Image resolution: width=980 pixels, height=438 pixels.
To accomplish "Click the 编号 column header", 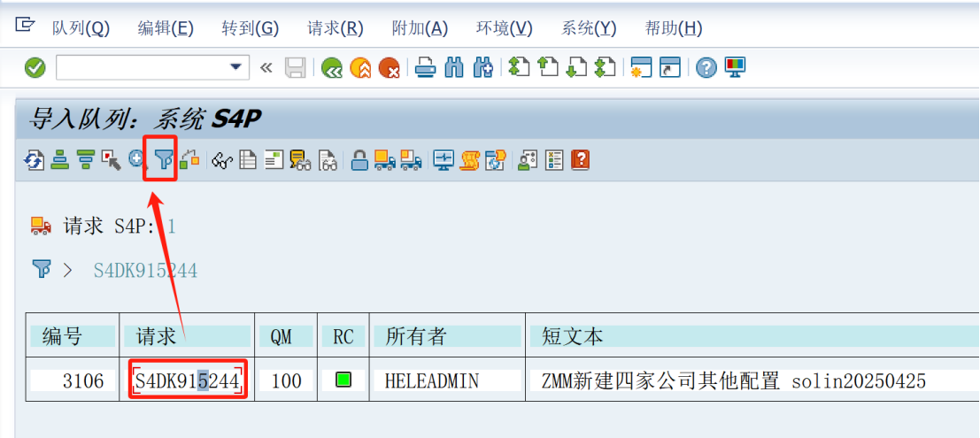I will point(73,337).
